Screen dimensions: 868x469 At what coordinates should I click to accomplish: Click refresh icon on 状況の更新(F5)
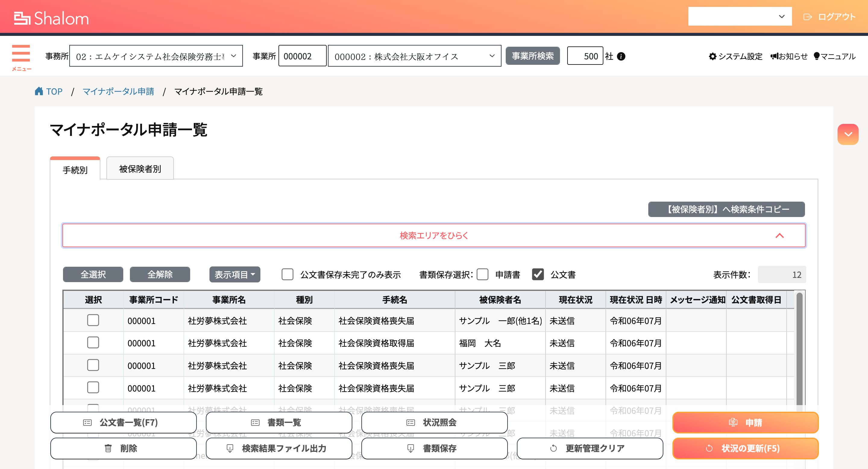tap(709, 449)
